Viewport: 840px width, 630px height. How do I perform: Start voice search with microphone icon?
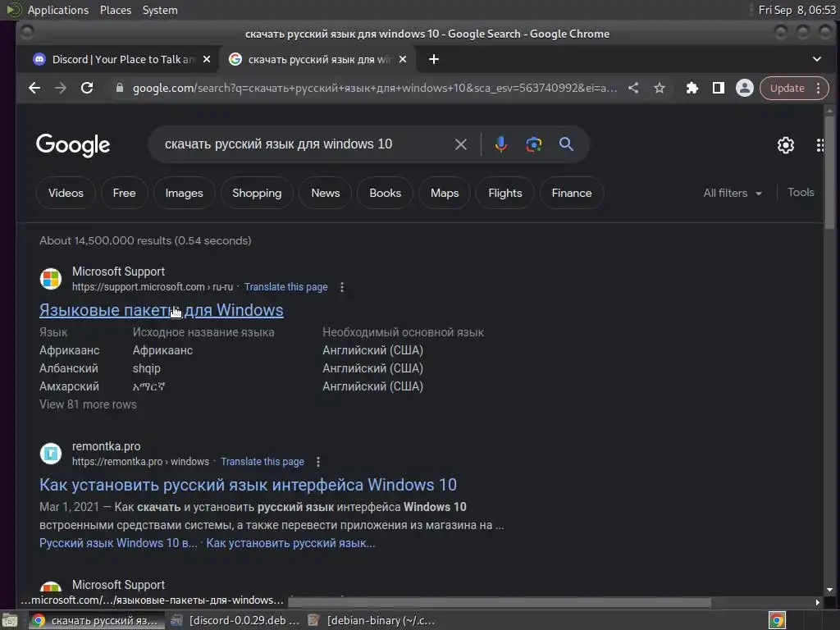click(501, 144)
